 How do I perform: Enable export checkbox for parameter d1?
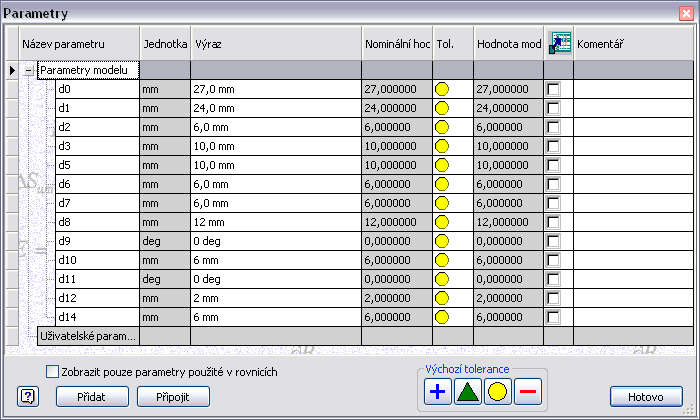click(x=553, y=108)
